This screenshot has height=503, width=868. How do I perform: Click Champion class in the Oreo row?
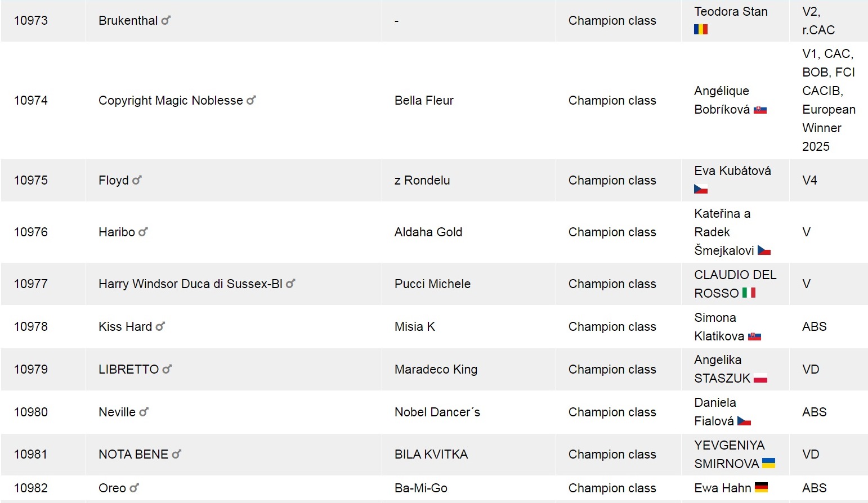point(612,488)
